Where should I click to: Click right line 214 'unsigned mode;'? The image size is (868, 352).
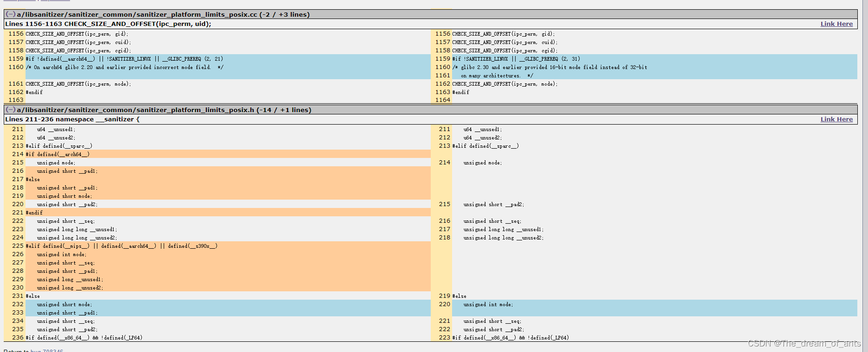pyautogui.click(x=483, y=163)
